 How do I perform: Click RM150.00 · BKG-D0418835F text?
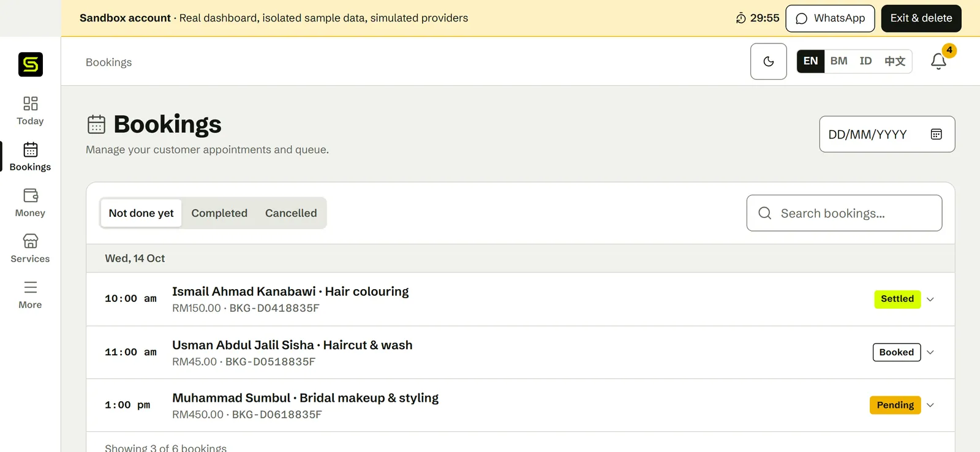click(246, 308)
